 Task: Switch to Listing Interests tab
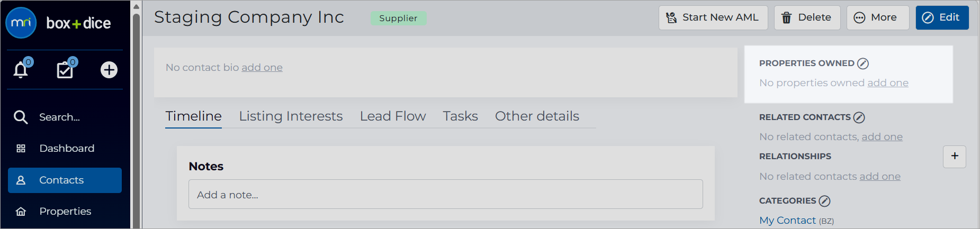[x=291, y=116]
